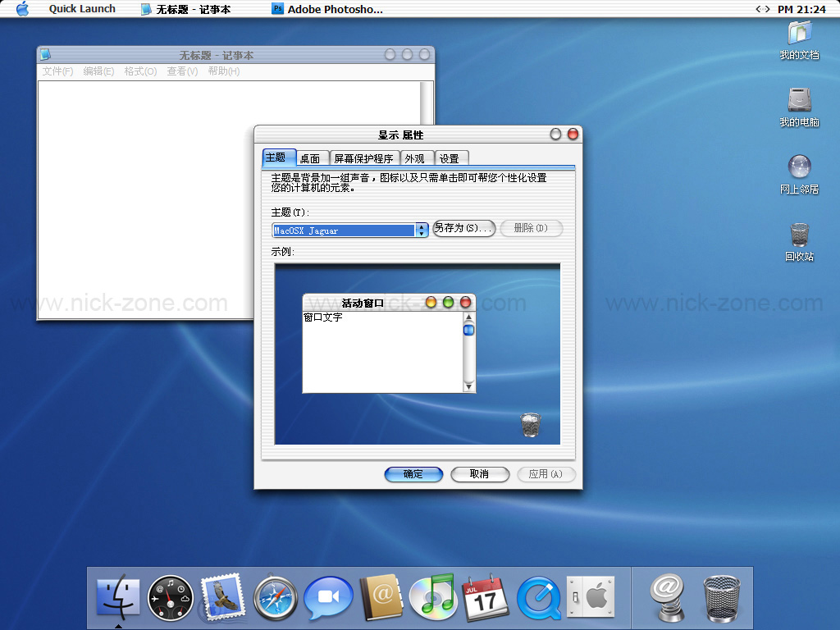
Task: Switch to Adobe Photoshop taskbar item
Action: pyautogui.click(x=327, y=9)
